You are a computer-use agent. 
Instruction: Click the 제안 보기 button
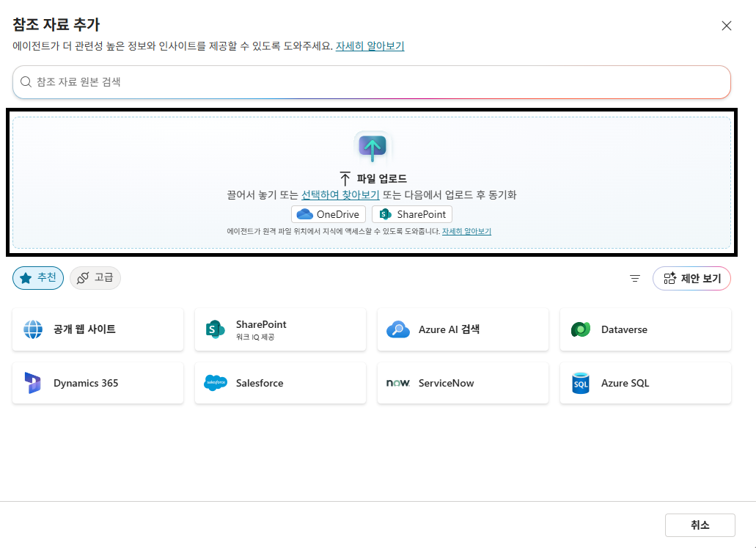tap(692, 278)
